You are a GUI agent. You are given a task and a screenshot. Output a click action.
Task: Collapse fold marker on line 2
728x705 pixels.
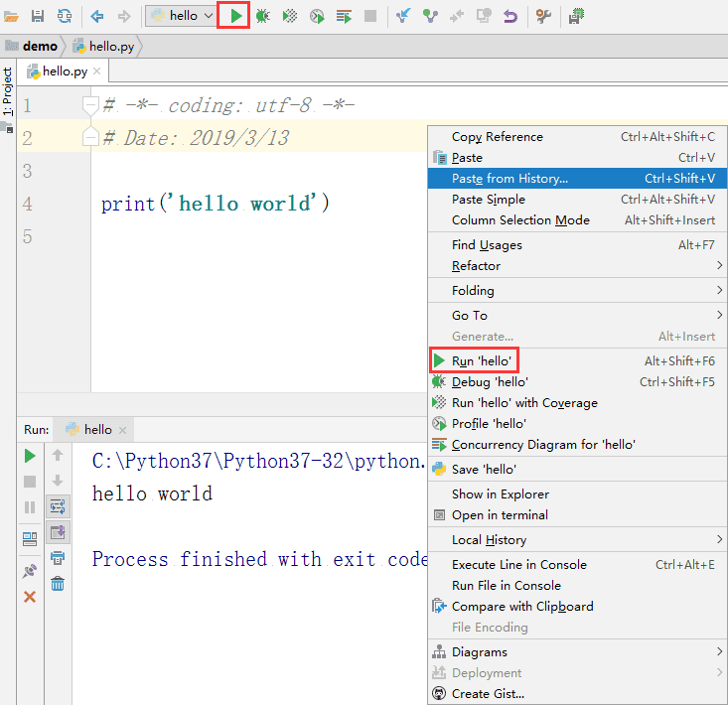click(x=90, y=137)
